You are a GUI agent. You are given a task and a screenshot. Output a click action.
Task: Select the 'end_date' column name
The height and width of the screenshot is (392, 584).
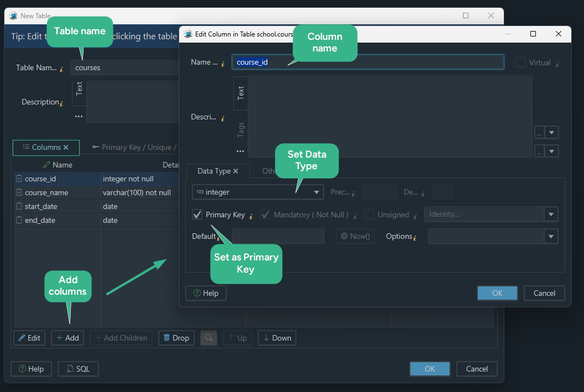pos(40,221)
